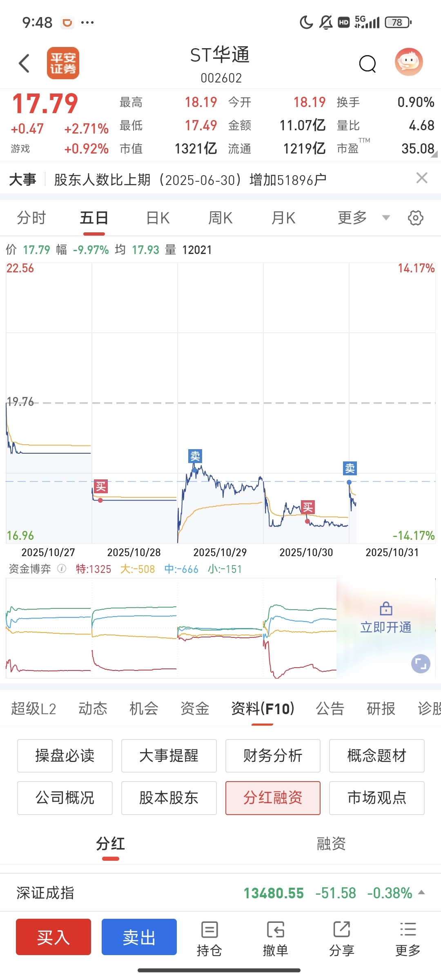Open chart settings gear icon

416,218
